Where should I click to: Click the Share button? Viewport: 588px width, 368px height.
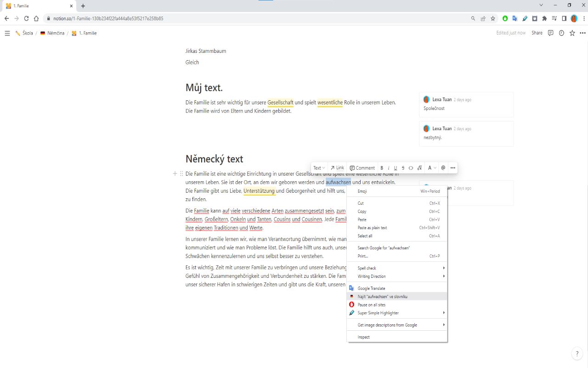[x=537, y=33]
